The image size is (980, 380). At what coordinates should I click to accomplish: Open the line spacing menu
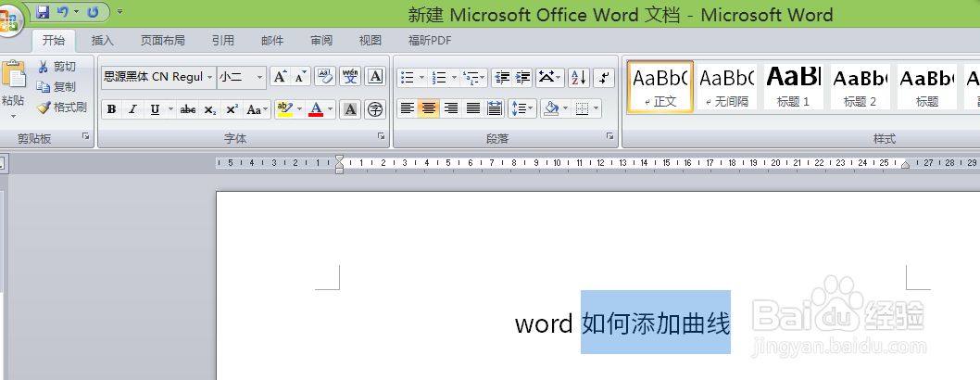[x=522, y=108]
